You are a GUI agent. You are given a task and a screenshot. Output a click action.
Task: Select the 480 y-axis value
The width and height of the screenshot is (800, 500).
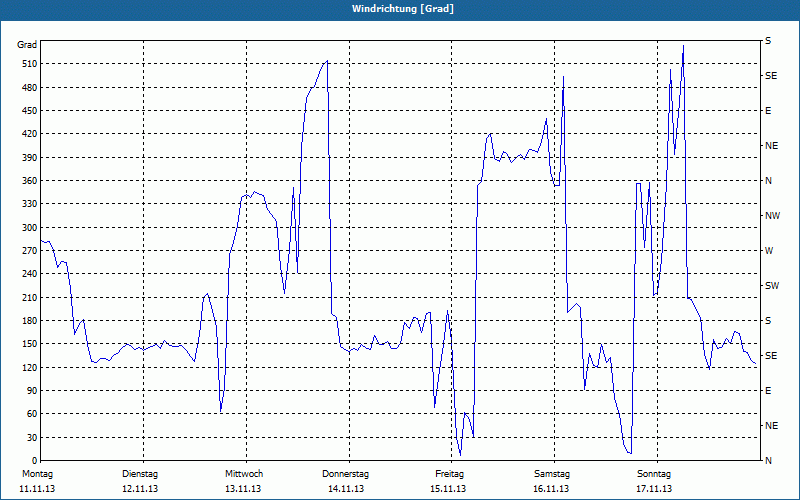click(30, 88)
